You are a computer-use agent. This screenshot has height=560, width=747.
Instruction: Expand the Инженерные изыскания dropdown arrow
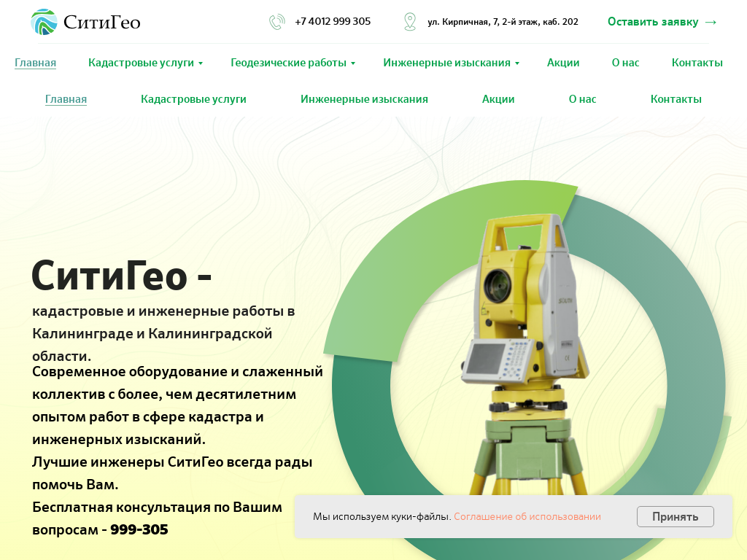click(x=517, y=63)
